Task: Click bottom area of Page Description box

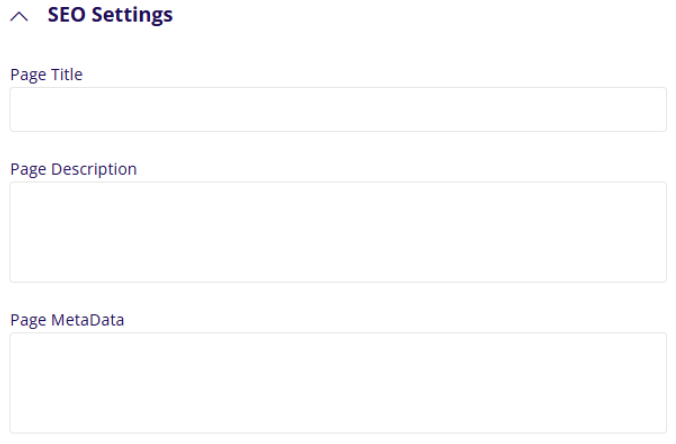Action: pyautogui.click(x=338, y=270)
